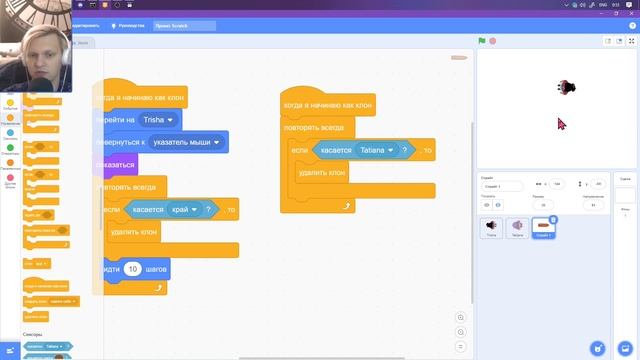
Task: Click the sprite y coordinate field
Action: click(x=598, y=184)
